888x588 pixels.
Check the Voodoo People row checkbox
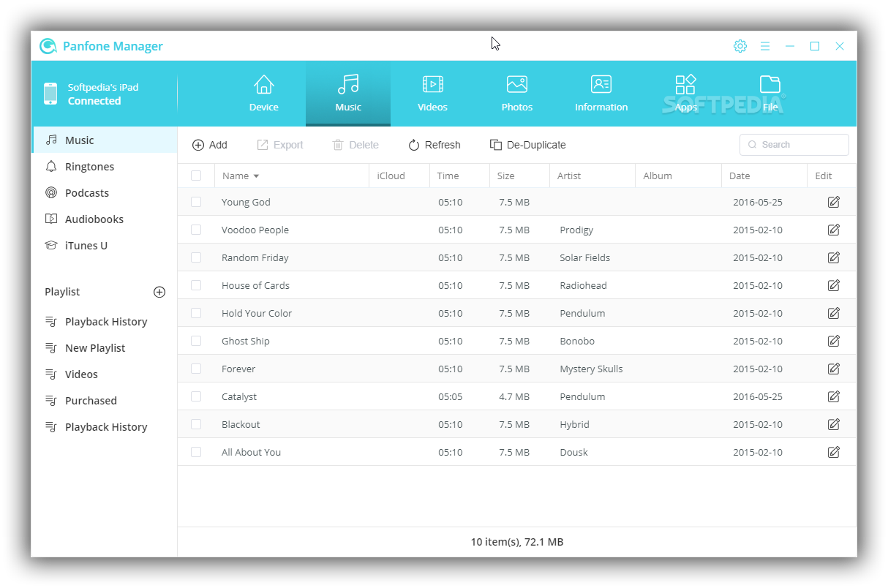click(196, 230)
